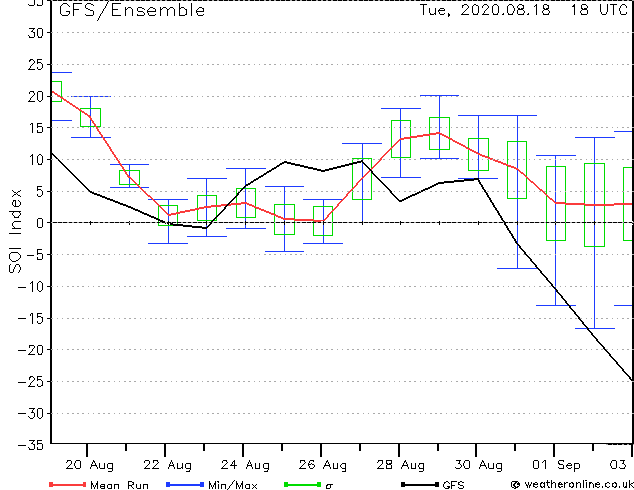This screenshot has width=634, height=490.
Task: Click the green sigma legend line
Action: 302,484
